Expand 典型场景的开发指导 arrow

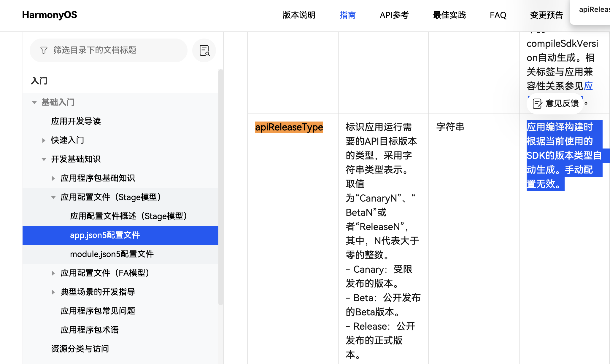[53, 292]
